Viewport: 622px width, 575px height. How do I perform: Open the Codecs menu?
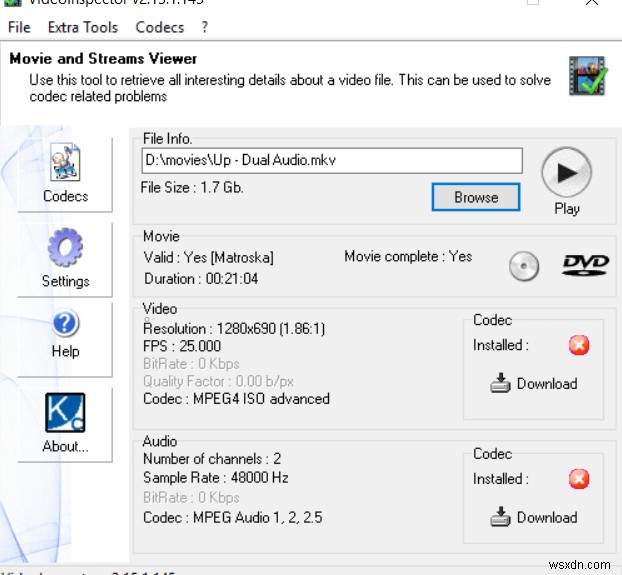pyautogui.click(x=159, y=27)
